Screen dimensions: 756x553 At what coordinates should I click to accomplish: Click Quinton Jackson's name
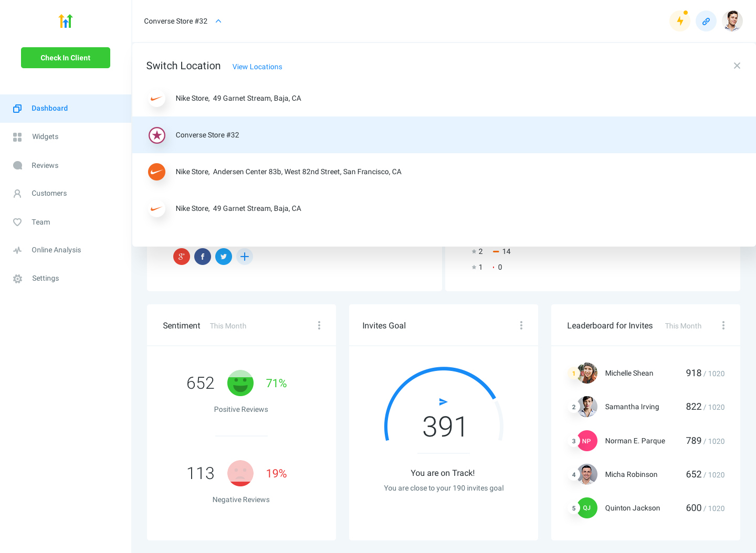(x=633, y=508)
